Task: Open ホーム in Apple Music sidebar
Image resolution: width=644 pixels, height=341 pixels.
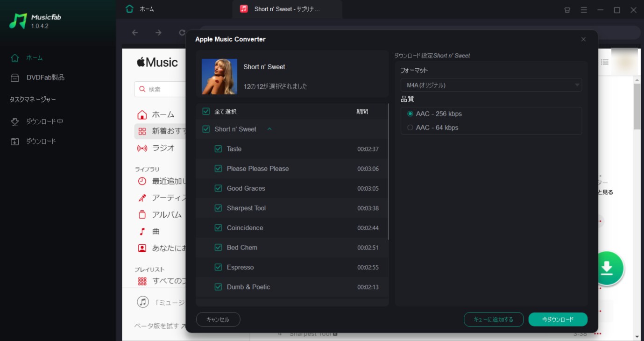Action: click(x=156, y=114)
